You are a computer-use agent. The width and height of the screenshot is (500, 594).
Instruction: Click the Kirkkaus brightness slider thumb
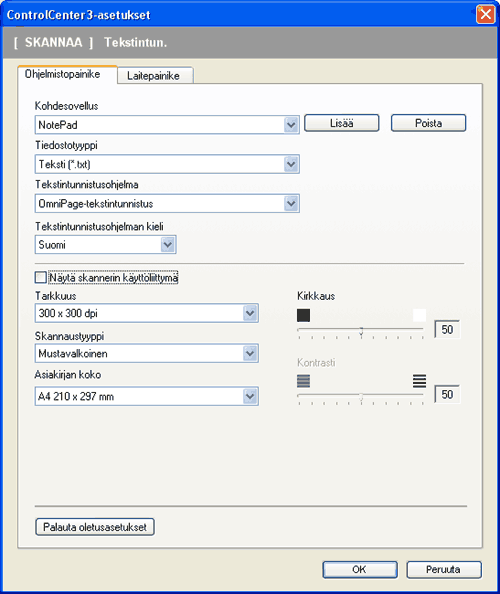361,331
